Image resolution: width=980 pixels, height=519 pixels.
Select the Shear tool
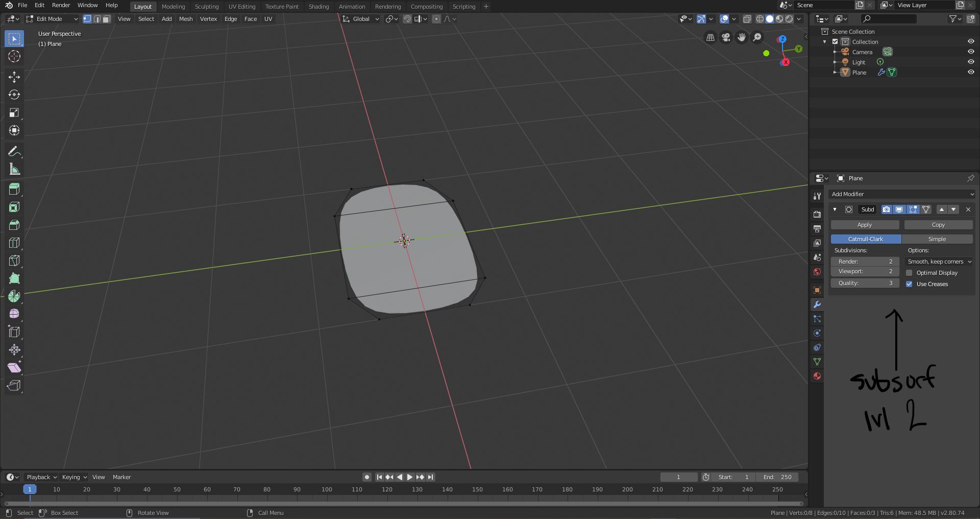(x=14, y=368)
